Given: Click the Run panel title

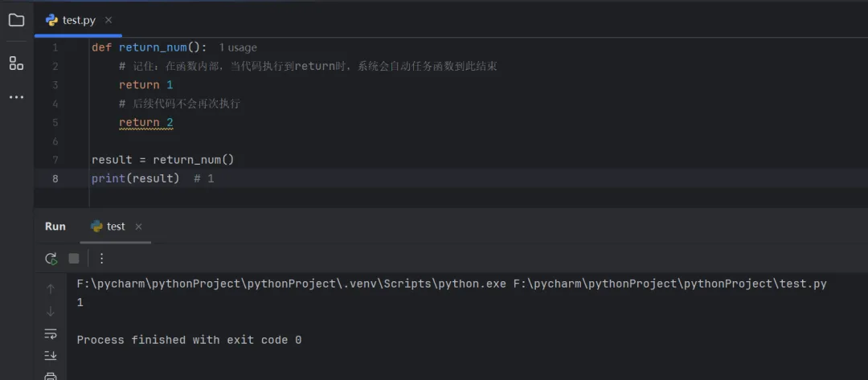Looking at the screenshot, I should [55, 227].
